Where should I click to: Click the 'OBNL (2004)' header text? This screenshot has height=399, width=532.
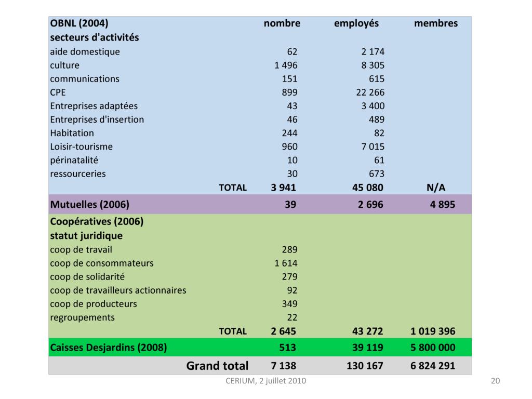(79, 23)
